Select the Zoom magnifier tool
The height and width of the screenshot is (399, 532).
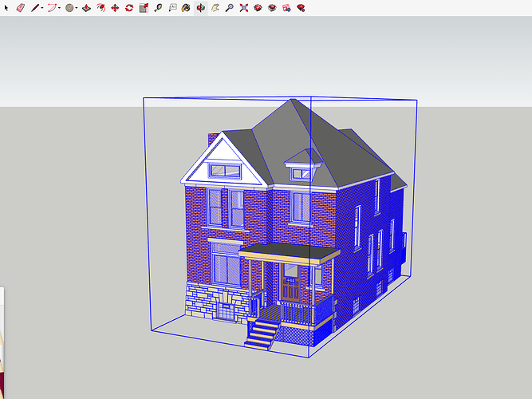tap(230, 8)
